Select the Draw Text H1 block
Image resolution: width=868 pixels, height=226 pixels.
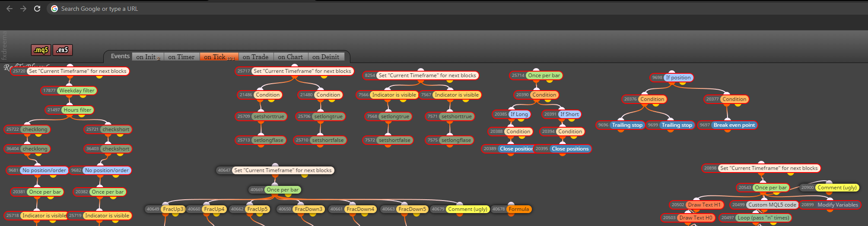pos(696,205)
